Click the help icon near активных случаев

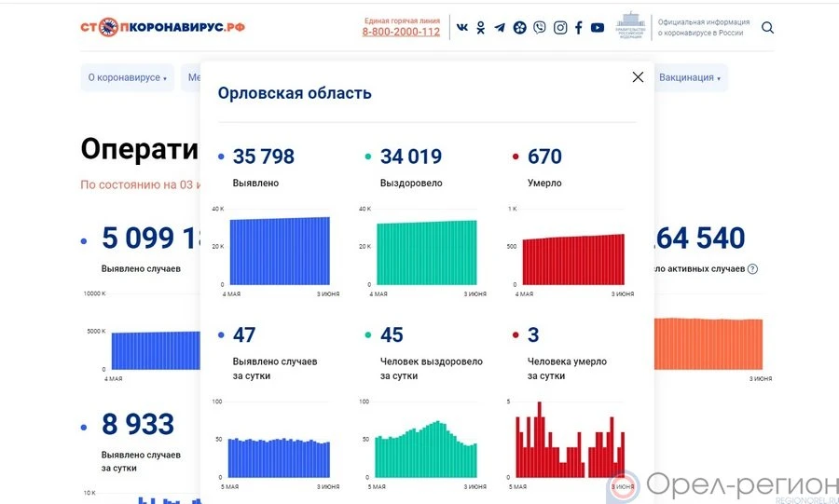click(x=752, y=269)
